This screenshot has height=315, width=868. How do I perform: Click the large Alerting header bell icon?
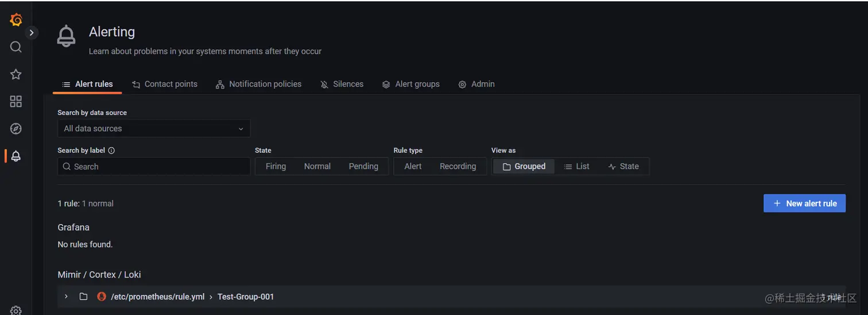[x=67, y=36]
